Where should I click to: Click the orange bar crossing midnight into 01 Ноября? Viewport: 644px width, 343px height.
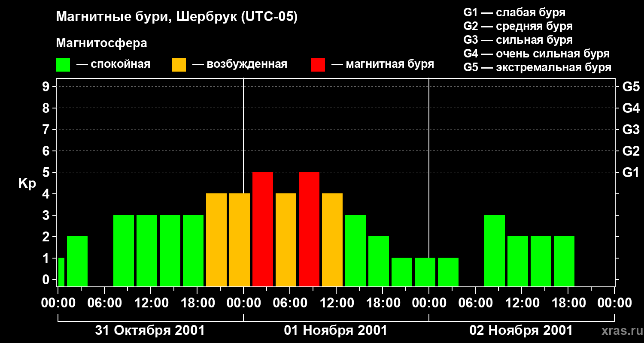pyautogui.click(x=240, y=240)
